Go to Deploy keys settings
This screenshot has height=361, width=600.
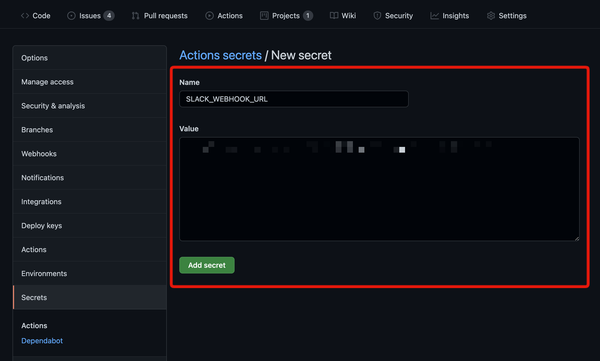pos(90,225)
